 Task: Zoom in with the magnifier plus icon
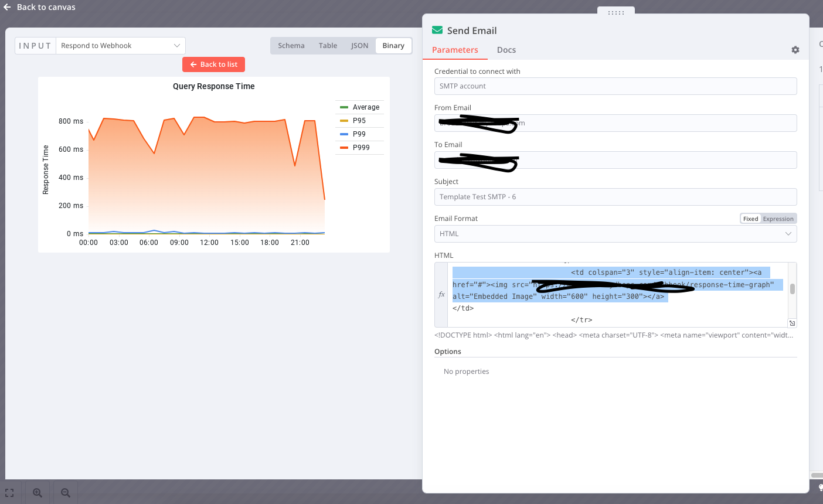(x=38, y=493)
